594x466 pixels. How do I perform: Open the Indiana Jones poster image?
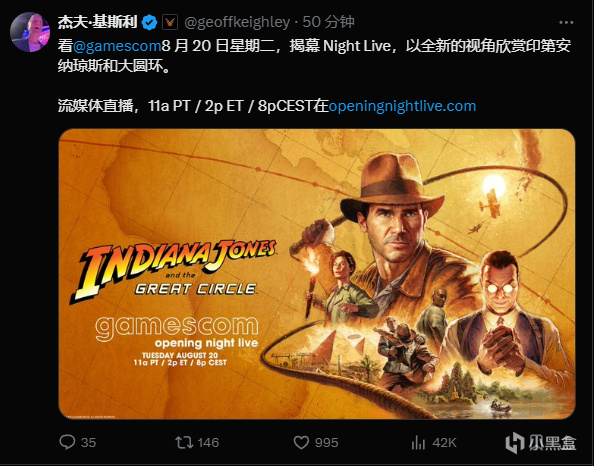pyautogui.click(x=317, y=274)
